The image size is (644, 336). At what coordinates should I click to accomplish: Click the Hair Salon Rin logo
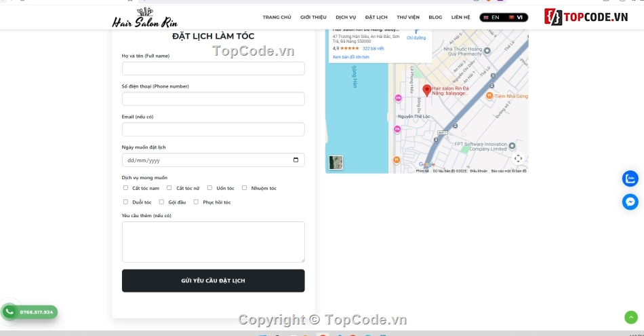click(x=144, y=18)
